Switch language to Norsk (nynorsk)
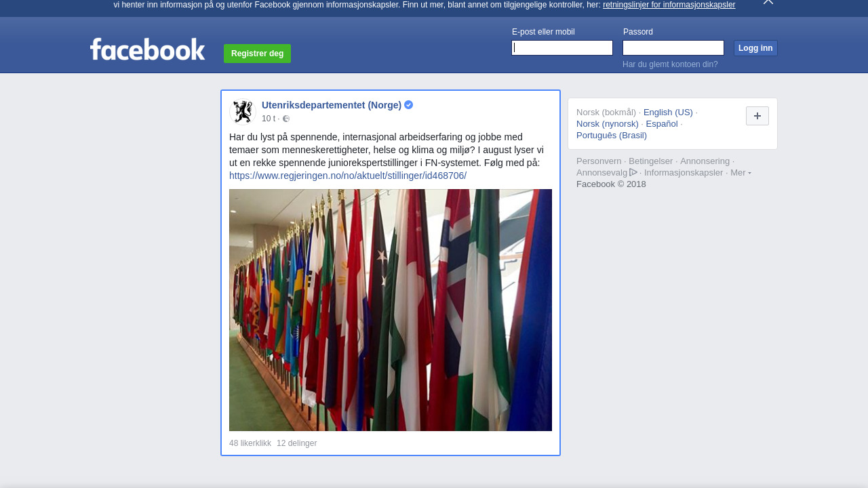 (x=608, y=124)
